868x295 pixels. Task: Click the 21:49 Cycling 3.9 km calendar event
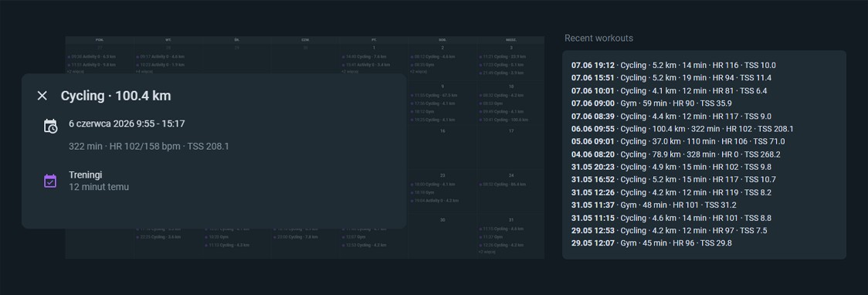[501, 73]
